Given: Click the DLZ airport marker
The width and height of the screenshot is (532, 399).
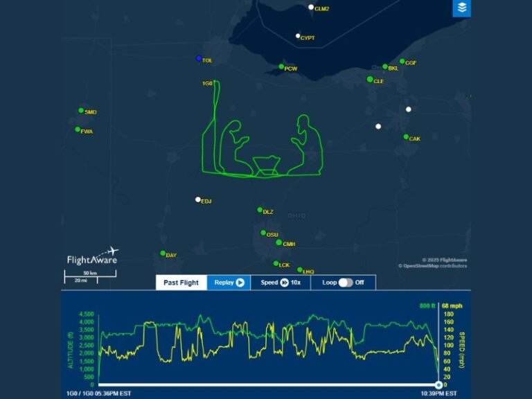Looking at the screenshot, I should tap(260, 210).
